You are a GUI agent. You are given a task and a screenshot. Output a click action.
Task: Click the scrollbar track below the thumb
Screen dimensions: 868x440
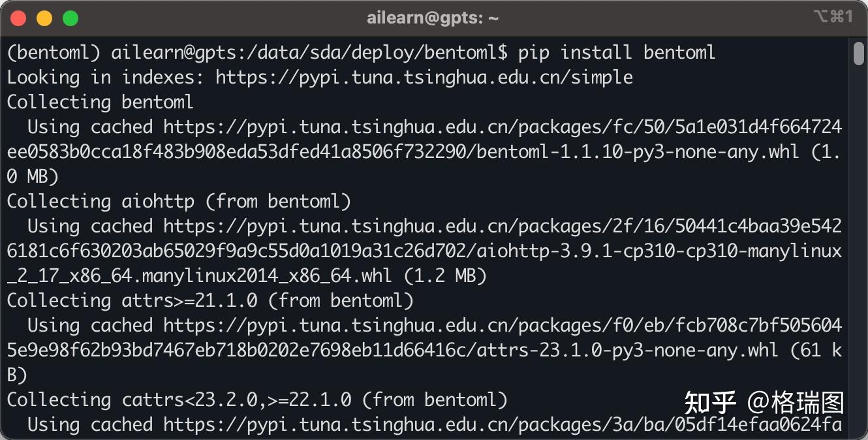pyautogui.click(x=858, y=261)
